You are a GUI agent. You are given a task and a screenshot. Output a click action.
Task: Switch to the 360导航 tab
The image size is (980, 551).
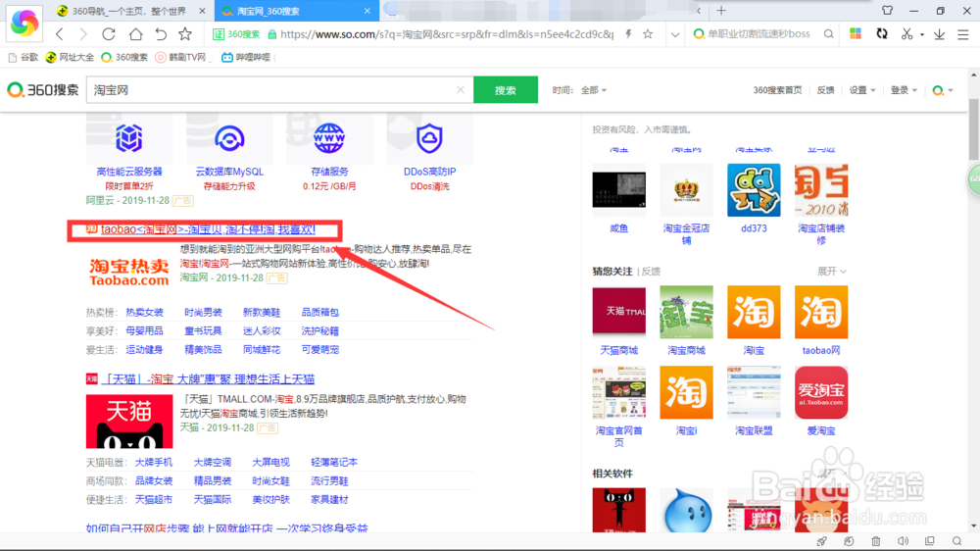[x=130, y=11]
